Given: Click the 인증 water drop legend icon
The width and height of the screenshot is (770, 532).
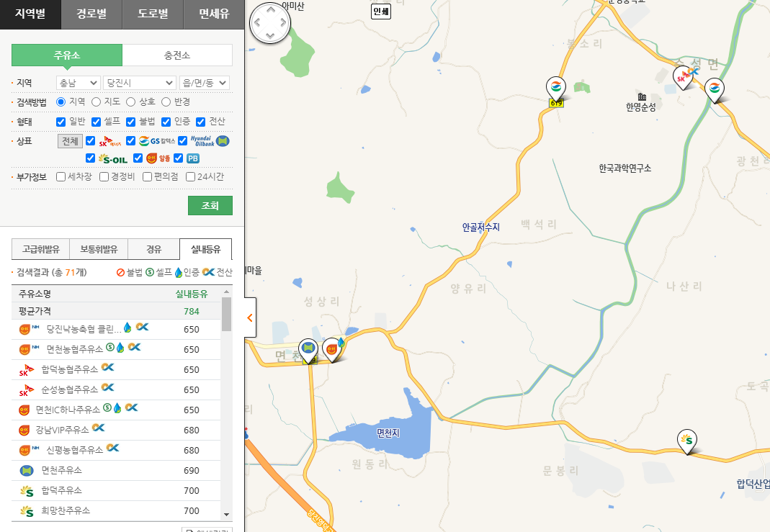Looking at the screenshot, I should [x=178, y=272].
